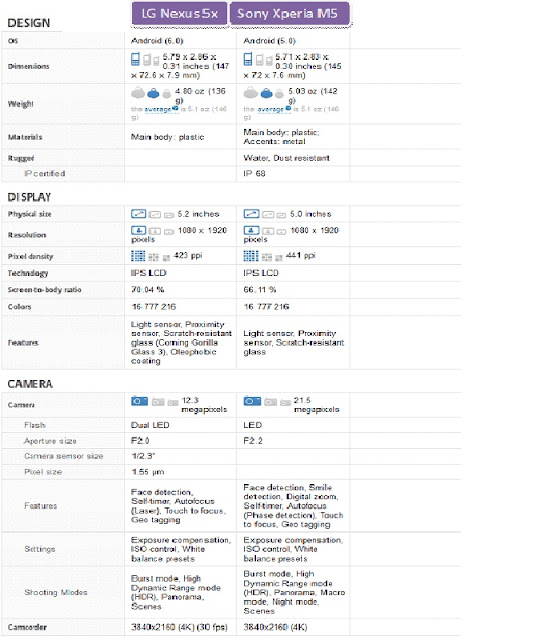Click the Shooting Modes row label
537x640 pixels.
pyautogui.click(x=56, y=593)
